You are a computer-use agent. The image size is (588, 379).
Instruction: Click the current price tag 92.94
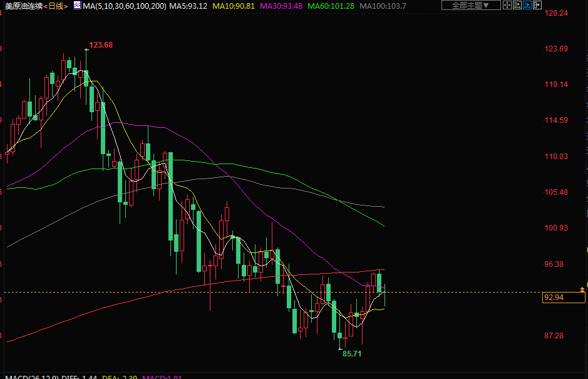point(554,298)
